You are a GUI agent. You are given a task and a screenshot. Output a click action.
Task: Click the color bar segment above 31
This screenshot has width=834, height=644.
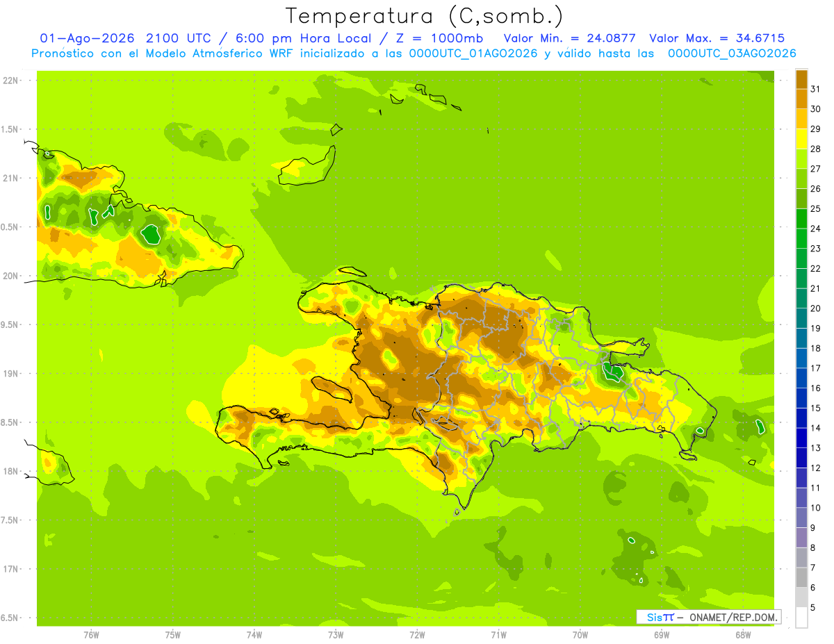coord(801,79)
